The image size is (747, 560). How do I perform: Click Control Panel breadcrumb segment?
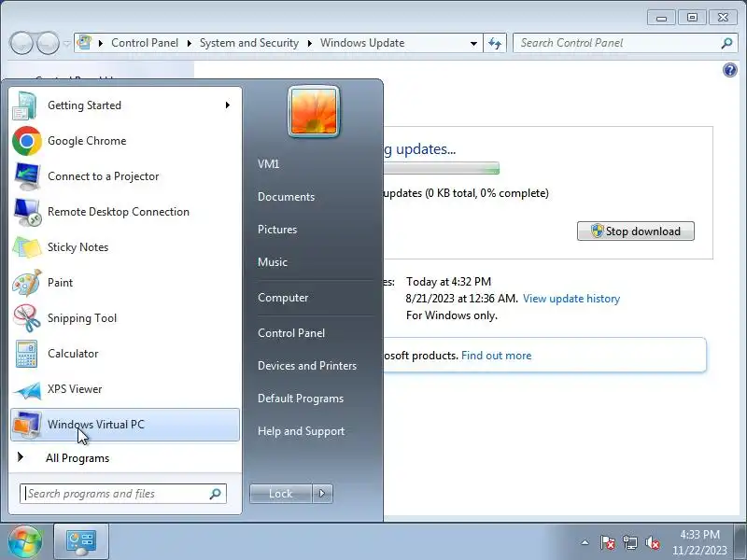point(145,43)
